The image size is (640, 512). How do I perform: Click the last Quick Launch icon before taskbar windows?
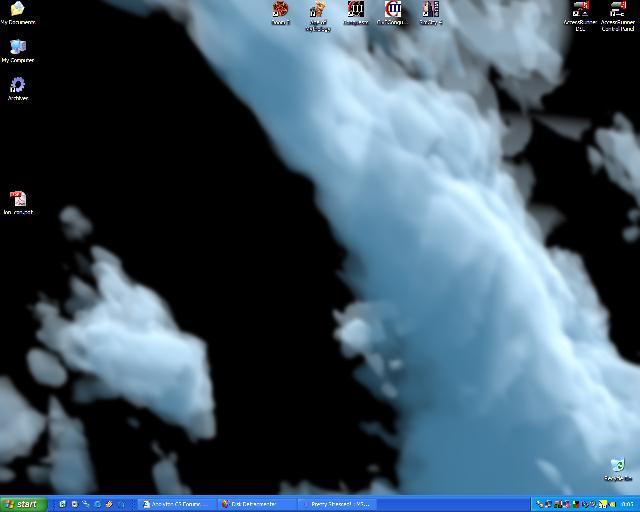coord(121,504)
